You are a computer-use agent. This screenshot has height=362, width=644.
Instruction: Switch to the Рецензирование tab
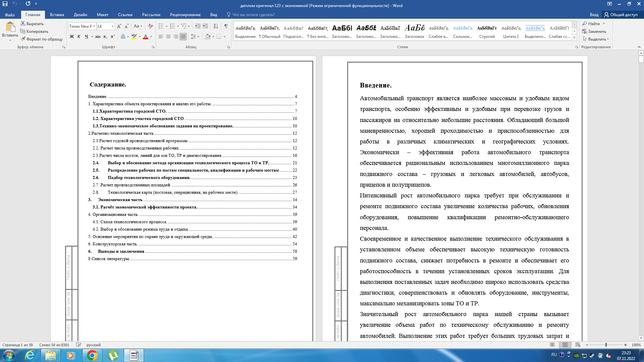[185, 15]
